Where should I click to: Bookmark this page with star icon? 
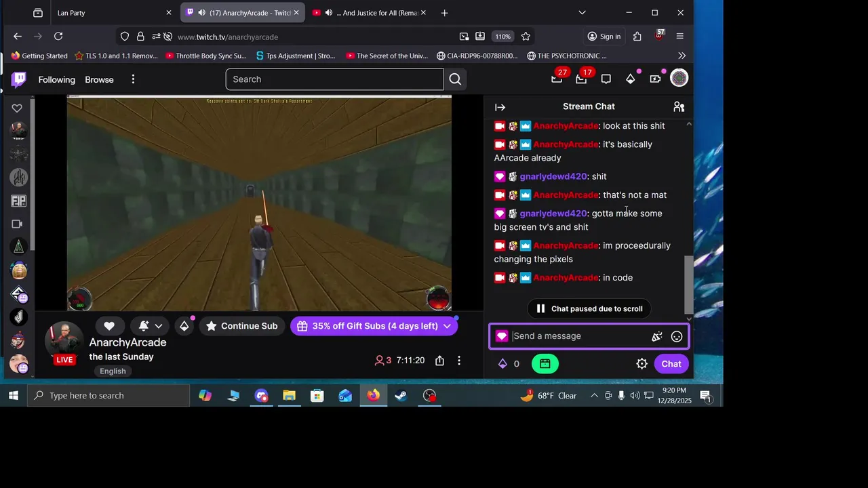[x=526, y=37]
